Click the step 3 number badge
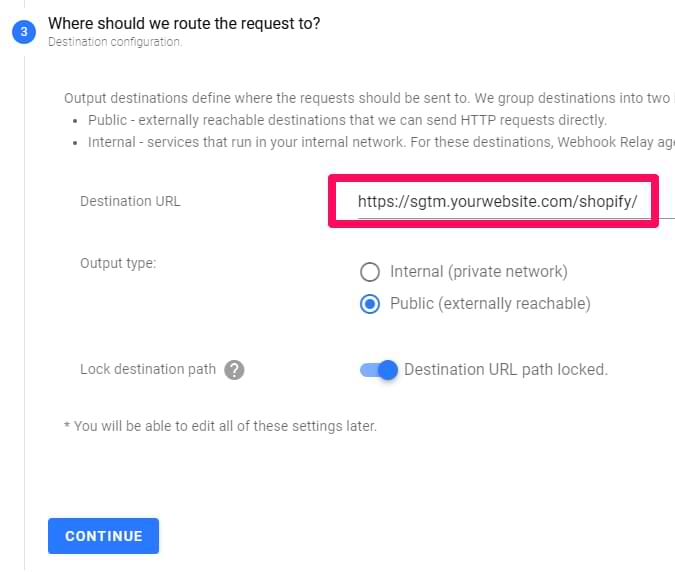Image resolution: width=675 pixels, height=572 pixels. coord(24,31)
